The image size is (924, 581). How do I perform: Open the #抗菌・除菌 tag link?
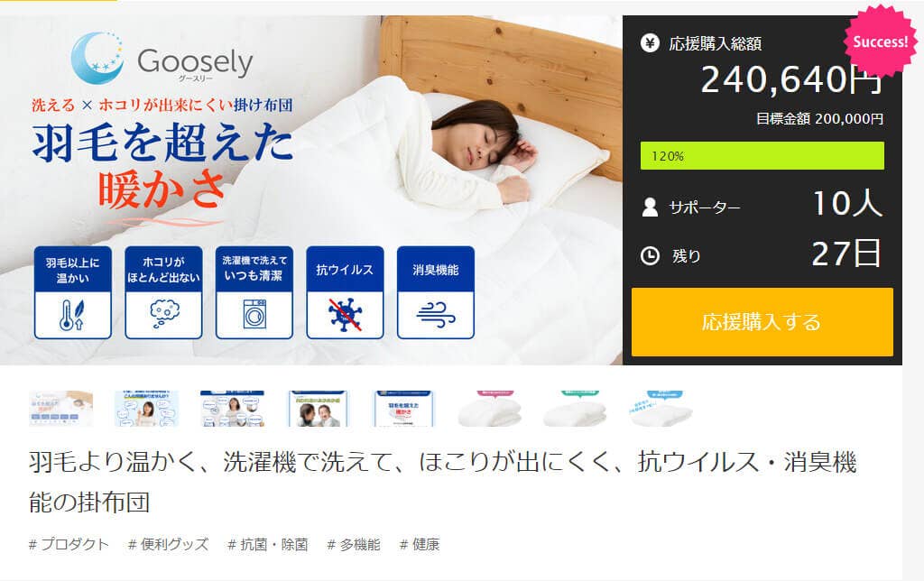click(x=267, y=545)
